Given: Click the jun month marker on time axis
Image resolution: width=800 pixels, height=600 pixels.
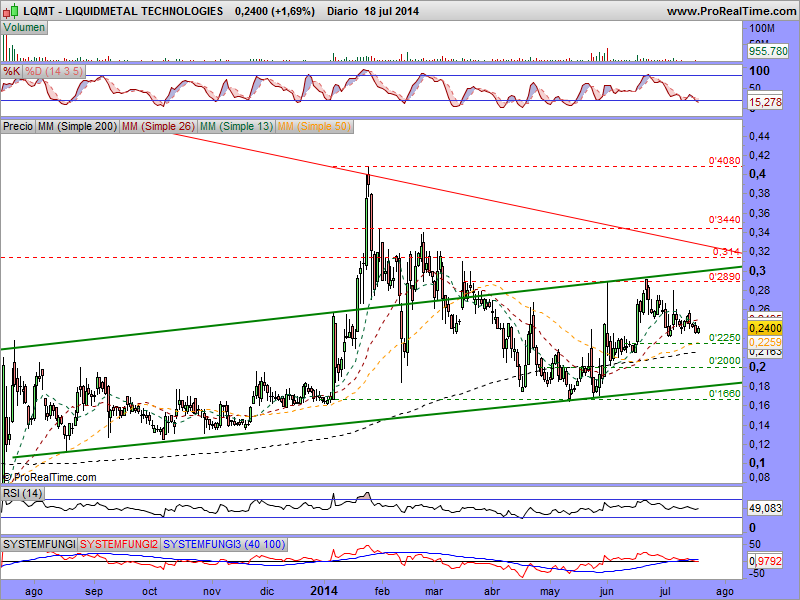Looking at the screenshot, I should (607, 592).
